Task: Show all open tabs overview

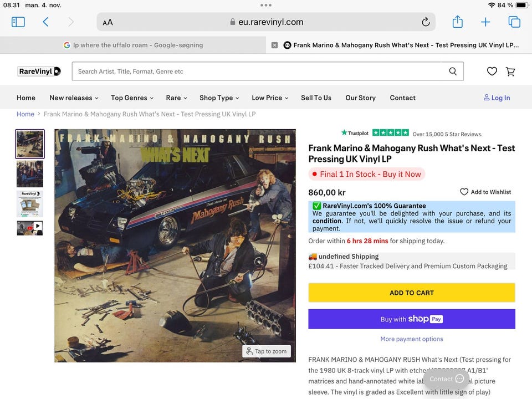Action: tap(514, 22)
